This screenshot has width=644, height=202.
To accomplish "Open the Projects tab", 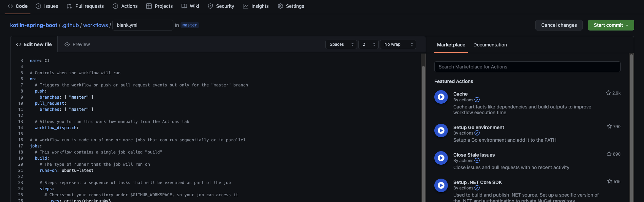I will coord(159,6).
